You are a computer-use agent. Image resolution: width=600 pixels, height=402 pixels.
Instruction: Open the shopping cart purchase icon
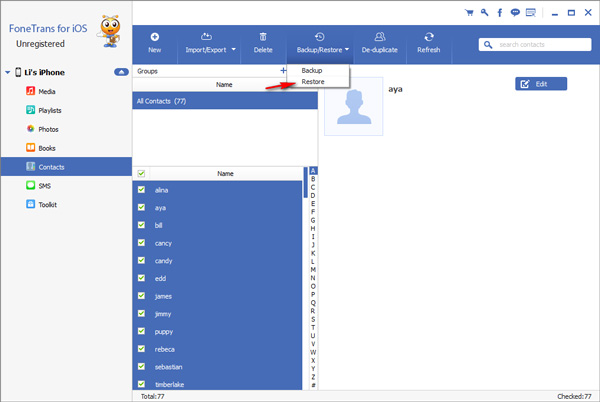(x=469, y=13)
